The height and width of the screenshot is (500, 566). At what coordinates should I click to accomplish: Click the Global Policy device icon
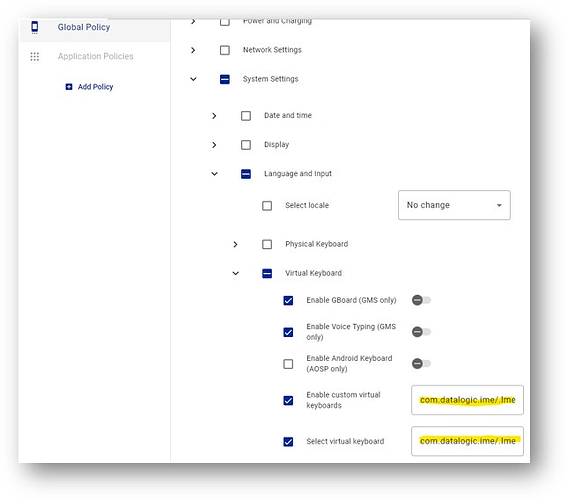35,27
